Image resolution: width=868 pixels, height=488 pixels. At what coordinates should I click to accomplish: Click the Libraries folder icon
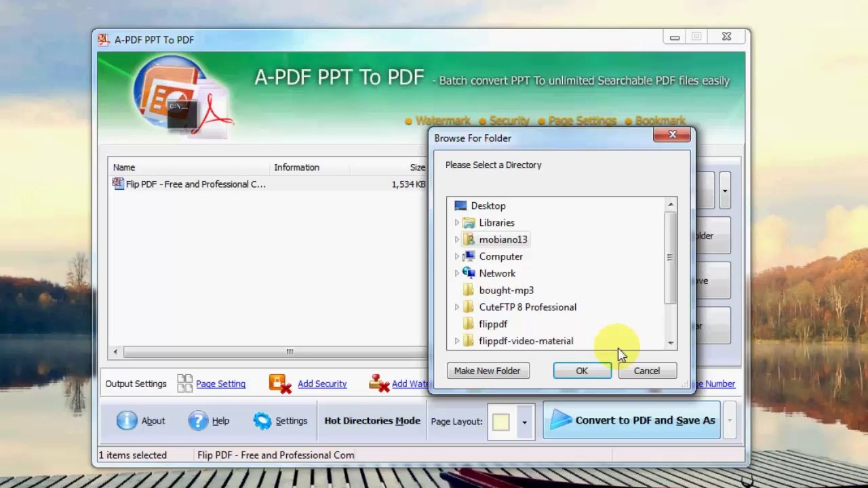(469, 222)
